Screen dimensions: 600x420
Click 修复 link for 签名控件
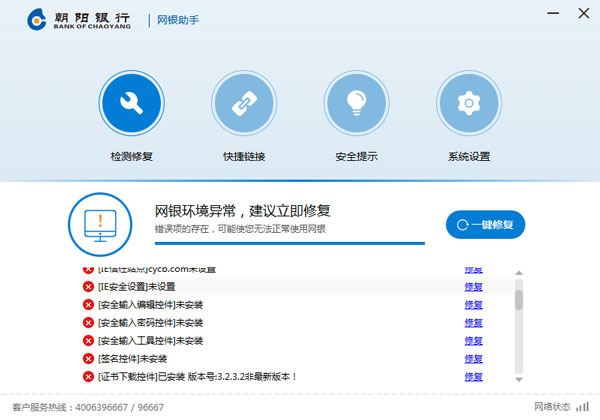pos(473,359)
